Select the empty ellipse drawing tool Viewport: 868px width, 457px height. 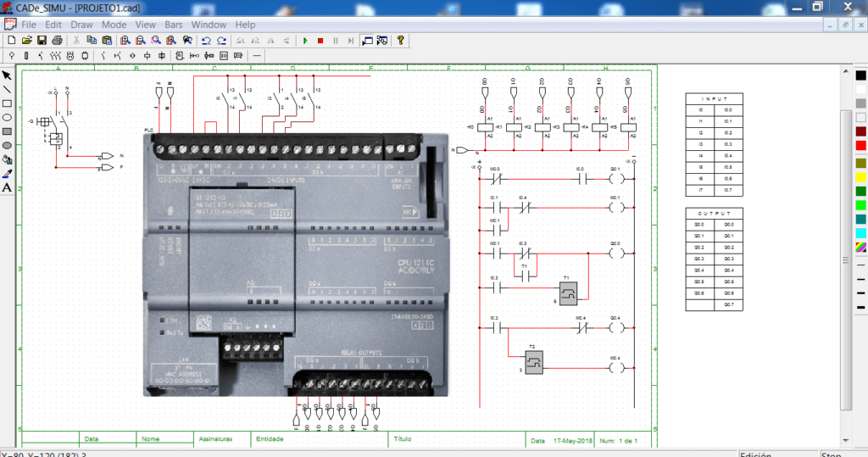click(7, 118)
